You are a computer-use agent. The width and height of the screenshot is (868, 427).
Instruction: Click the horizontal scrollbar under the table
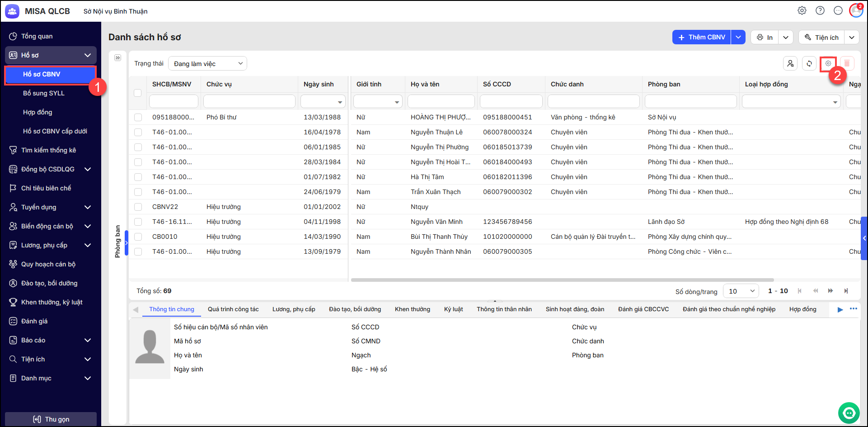pos(562,280)
